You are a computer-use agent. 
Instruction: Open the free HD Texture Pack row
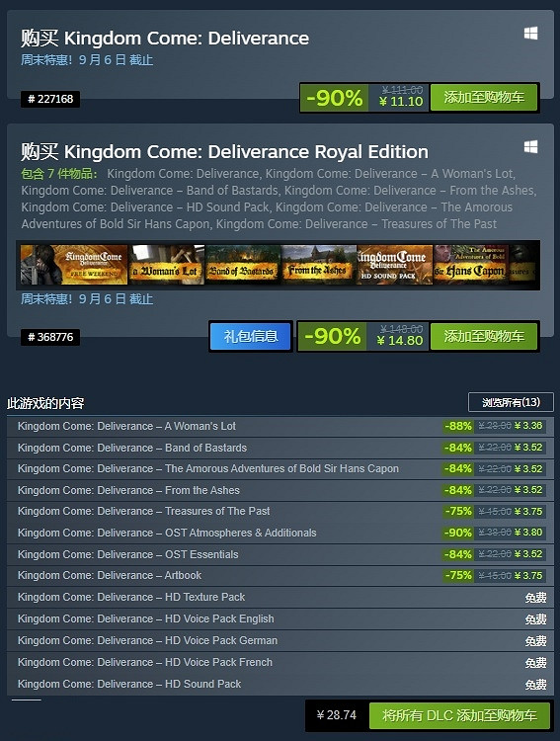(x=280, y=598)
